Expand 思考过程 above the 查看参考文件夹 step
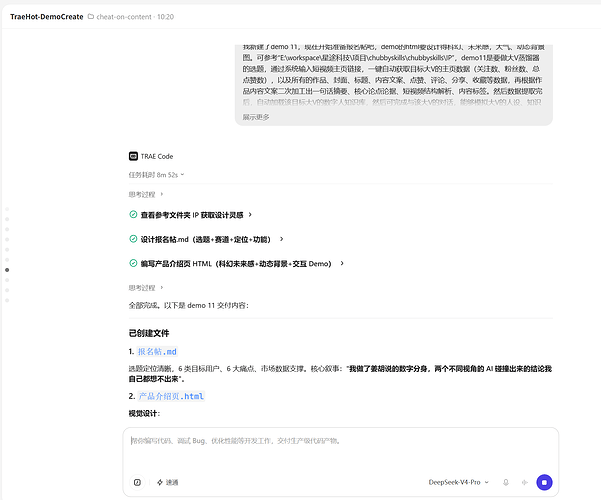The image size is (601, 500). coord(146,194)
